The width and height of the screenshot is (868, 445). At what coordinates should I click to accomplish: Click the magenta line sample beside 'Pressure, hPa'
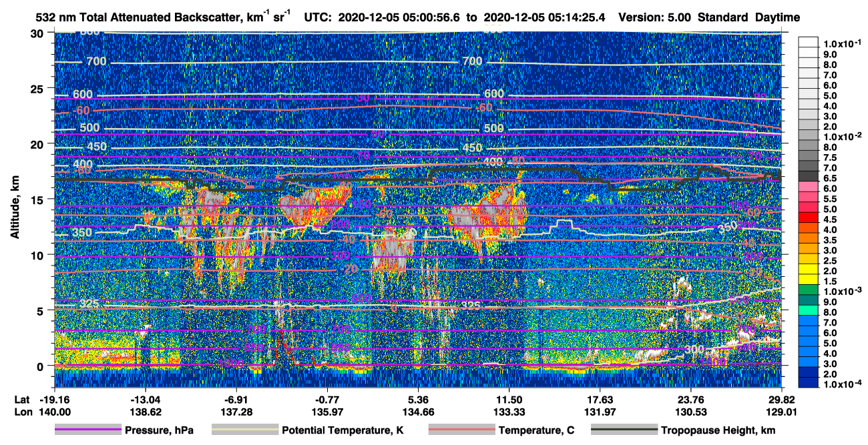pyautogui.click(x=88, y=430)
